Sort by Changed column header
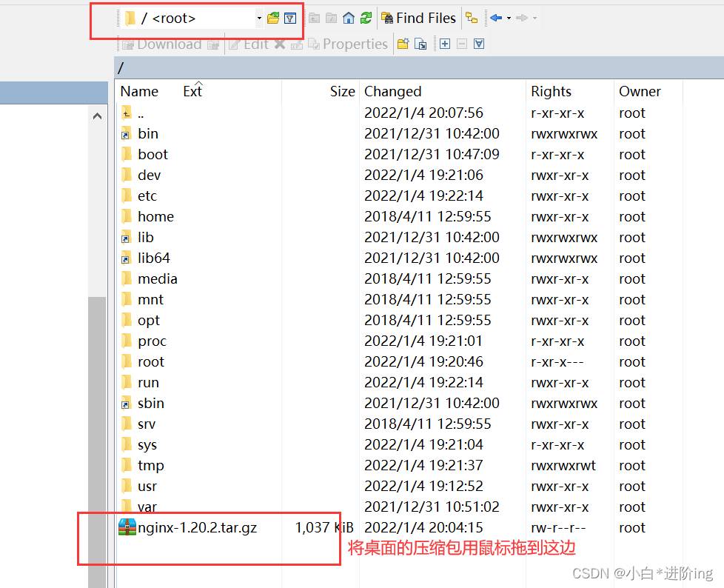Screen dimensions: 724x588 tap(392, 91)
